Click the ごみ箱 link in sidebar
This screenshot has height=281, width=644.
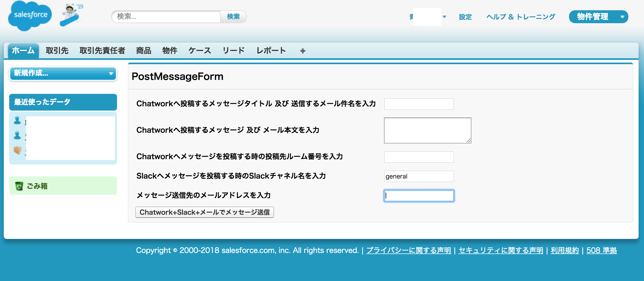pyautogui.click(x=37, y=186)
